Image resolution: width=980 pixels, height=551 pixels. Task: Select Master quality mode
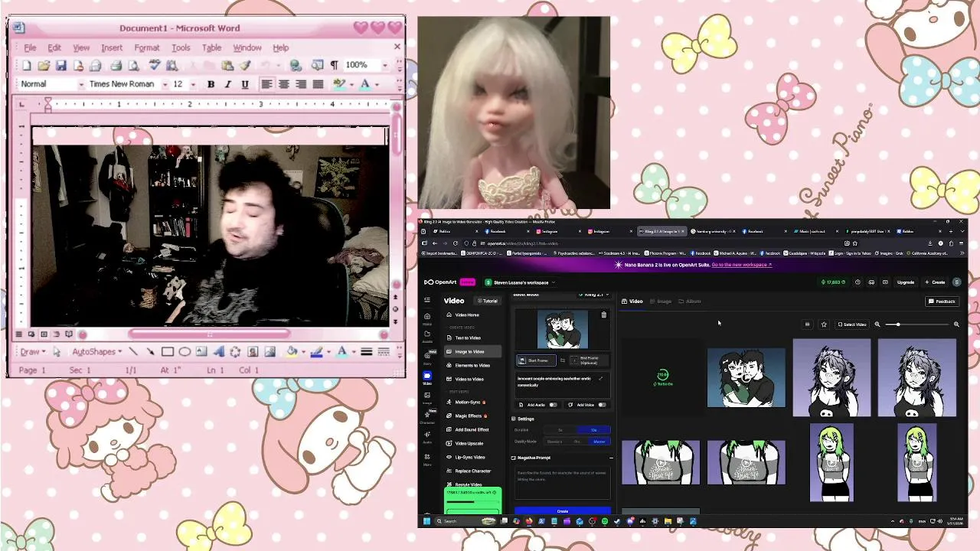[x=599, y=442]
